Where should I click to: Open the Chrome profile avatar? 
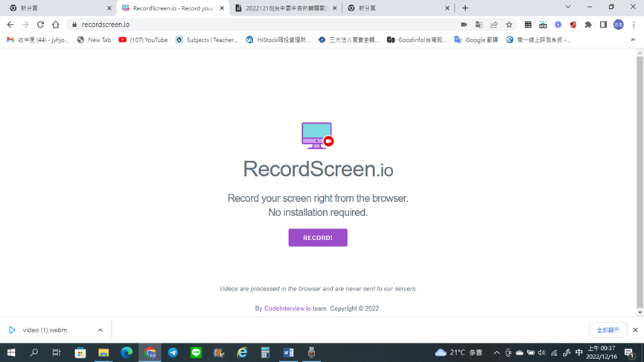coord(619,25)
